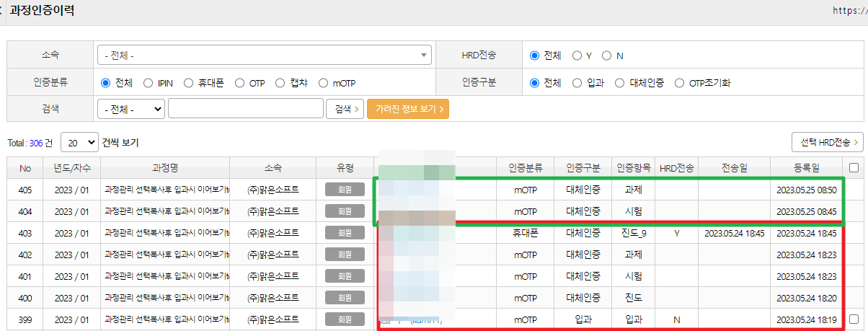Select the IPIN radio button in 인증분류

(149, 83)
